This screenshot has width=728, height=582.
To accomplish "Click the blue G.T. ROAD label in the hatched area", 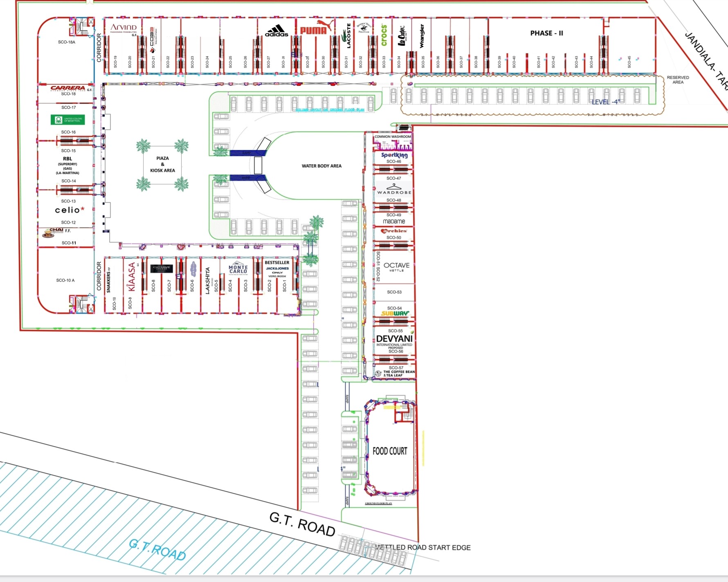I will point(157,550).
